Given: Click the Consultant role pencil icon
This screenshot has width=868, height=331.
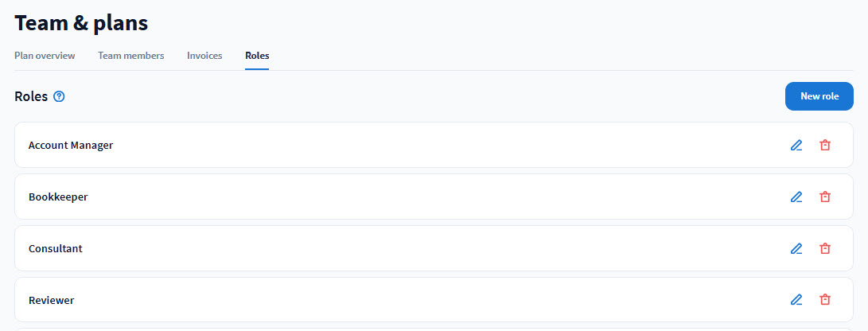Looking at the screenshot, I should [796, 248].
